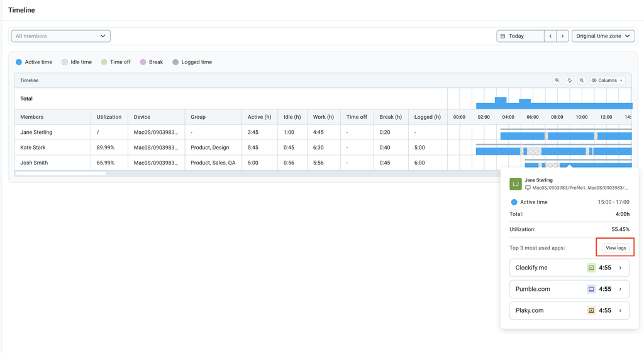Image resolution: width=644 pixels, height=353 pixels.
Task: Click Jane Sterling's LJ avatar
Action: pyautogui.click(x=516, y=183)
